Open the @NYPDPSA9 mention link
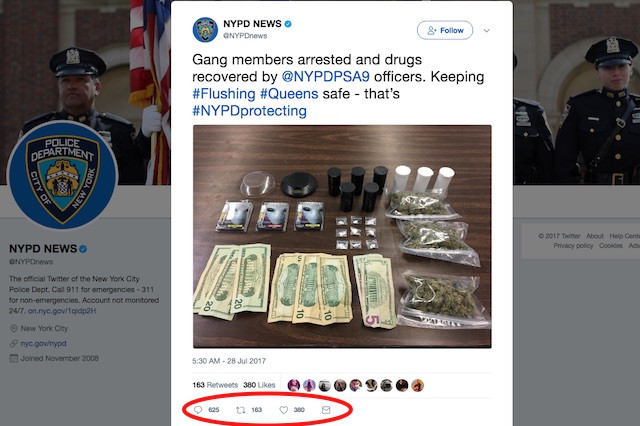 coord(326,77)
